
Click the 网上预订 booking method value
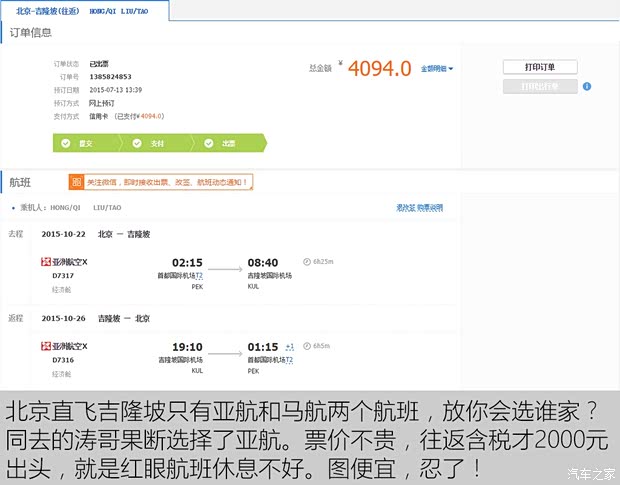pyautogui.click(x=102, y=103)
